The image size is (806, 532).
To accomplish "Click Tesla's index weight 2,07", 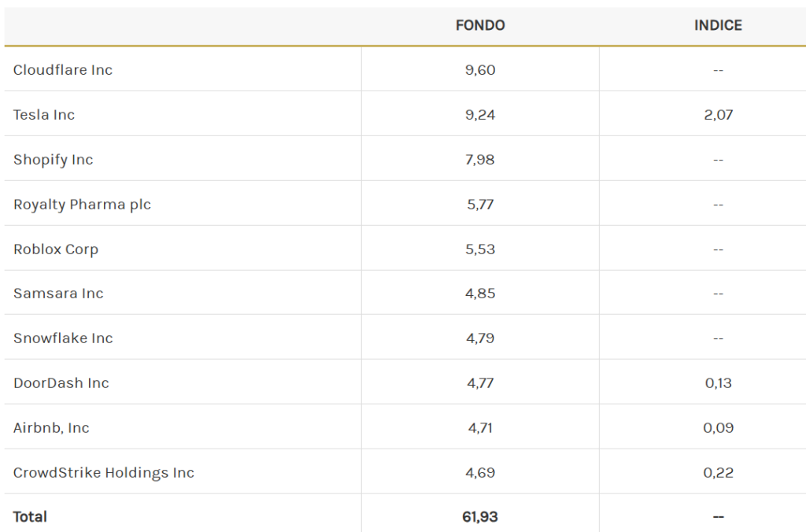I will tap(719, 115).
